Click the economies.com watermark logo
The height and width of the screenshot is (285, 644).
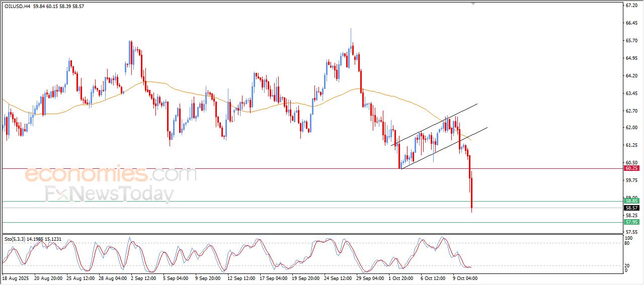(111, 174)
